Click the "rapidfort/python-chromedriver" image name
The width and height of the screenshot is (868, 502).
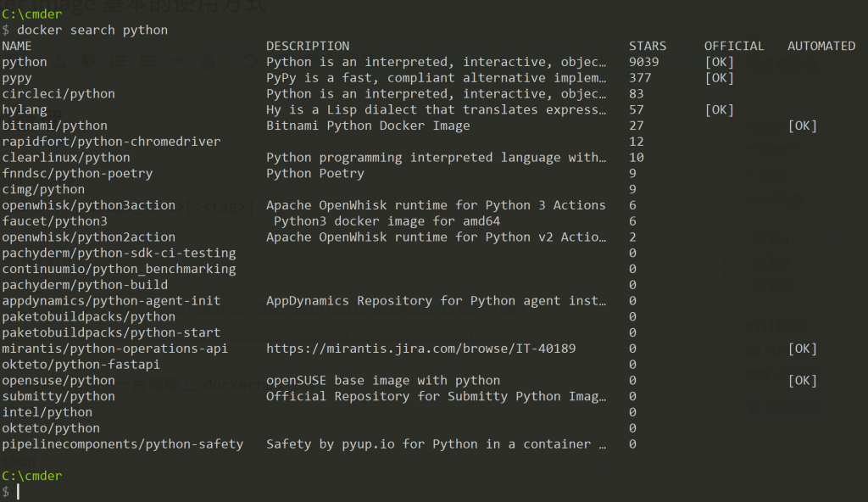(111, 142)
